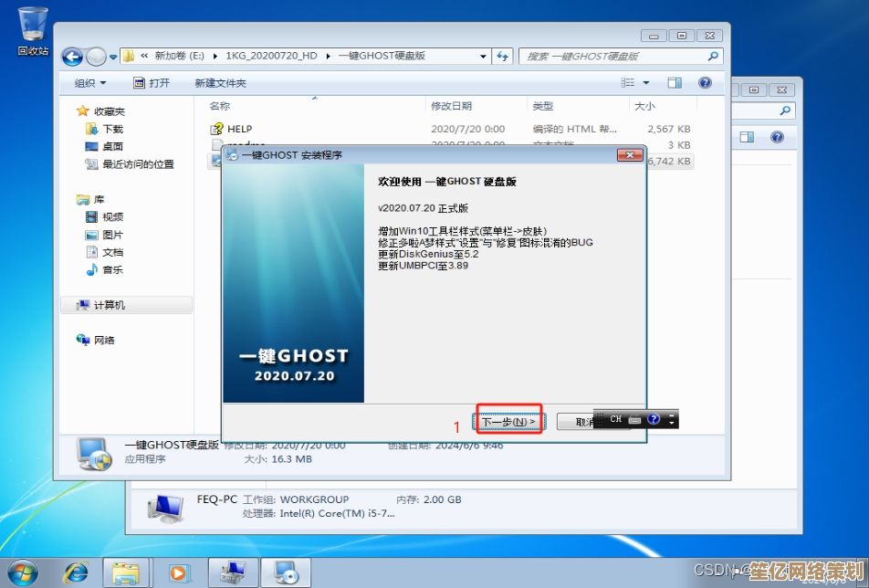Image resolution: width=869 pixels, height=588 pixels.
Task: Select 新加卷 (E:) in address bar
Action: click(180, 56)
